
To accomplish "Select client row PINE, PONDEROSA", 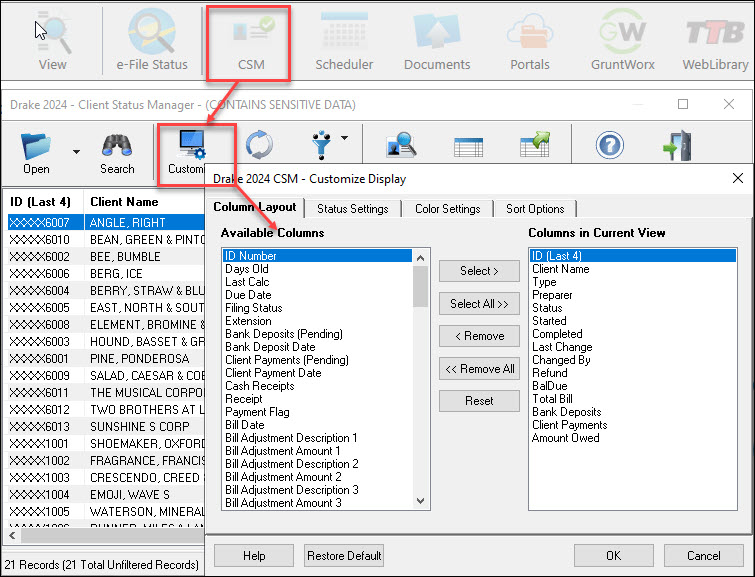I will click(106, 358).
